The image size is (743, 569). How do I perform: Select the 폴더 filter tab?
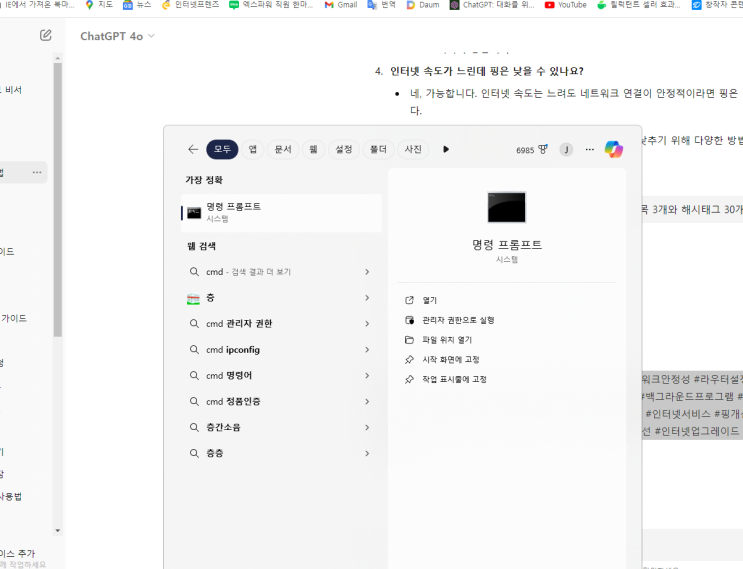point(378,149)
